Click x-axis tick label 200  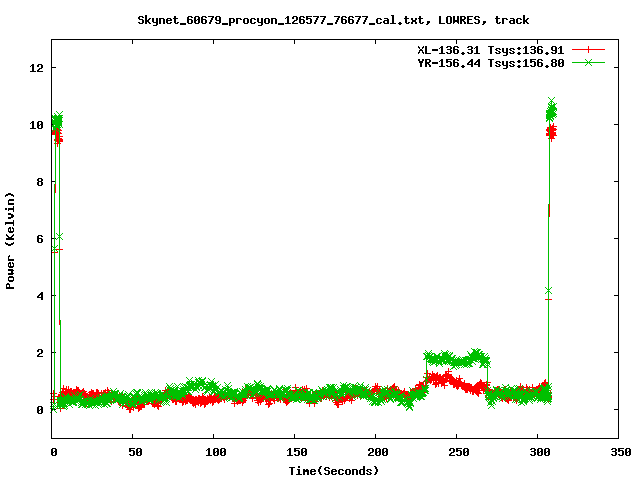(378, 452)
